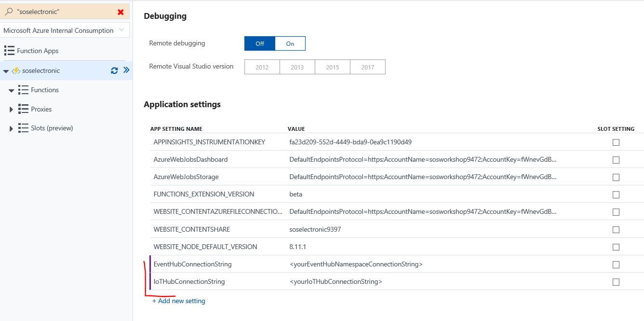The image size is (644, 321).
Task: Click AzureWebJobsDashboard setting name
Action: pyautogui.click(x=190, y=159)
